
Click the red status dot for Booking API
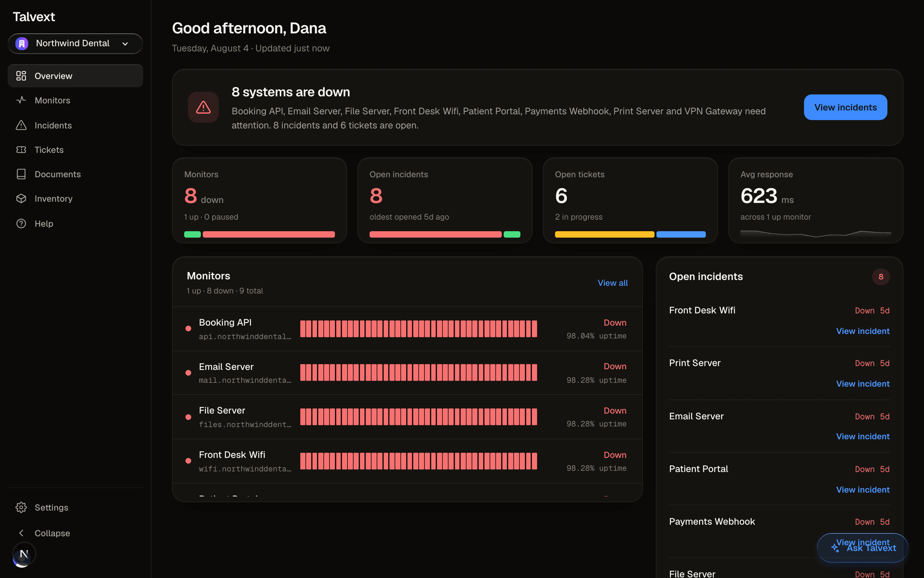click(x=188, y=328)
